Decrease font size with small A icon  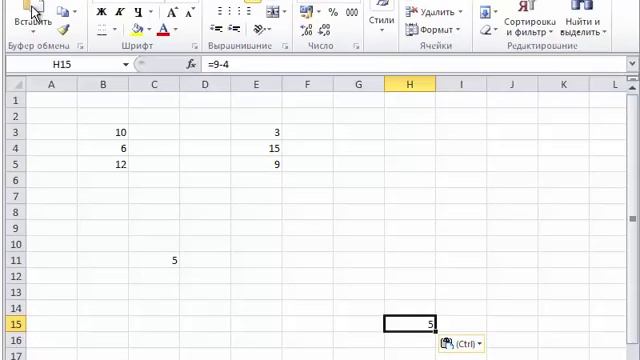pos(190,12)
